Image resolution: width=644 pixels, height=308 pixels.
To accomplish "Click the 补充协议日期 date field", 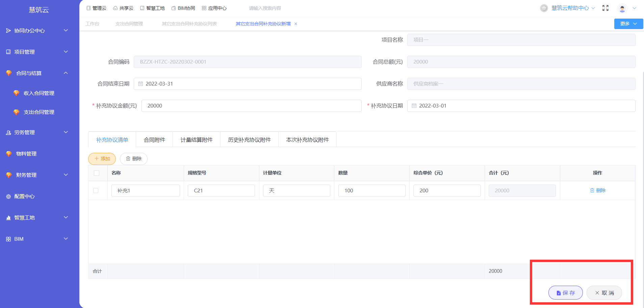I will pos(521,106).
